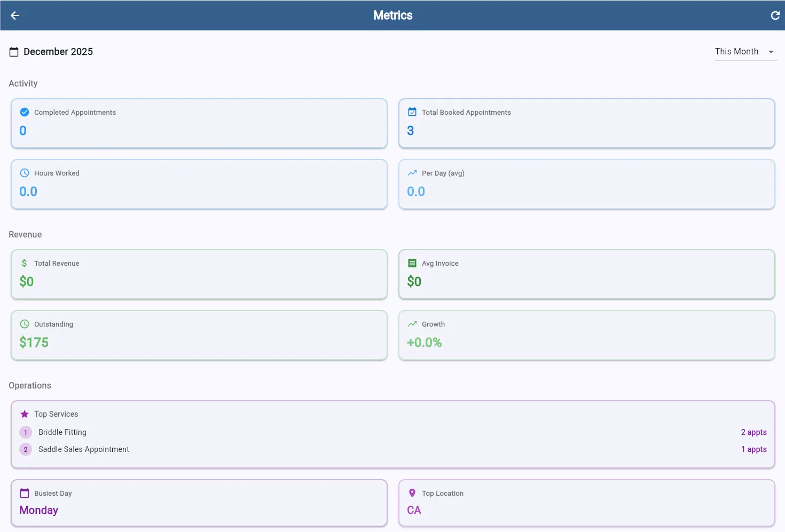This screenshot has width=785, height=532.
Task: Click the location pin icon on Top Location
Action: tap(412, 493)
